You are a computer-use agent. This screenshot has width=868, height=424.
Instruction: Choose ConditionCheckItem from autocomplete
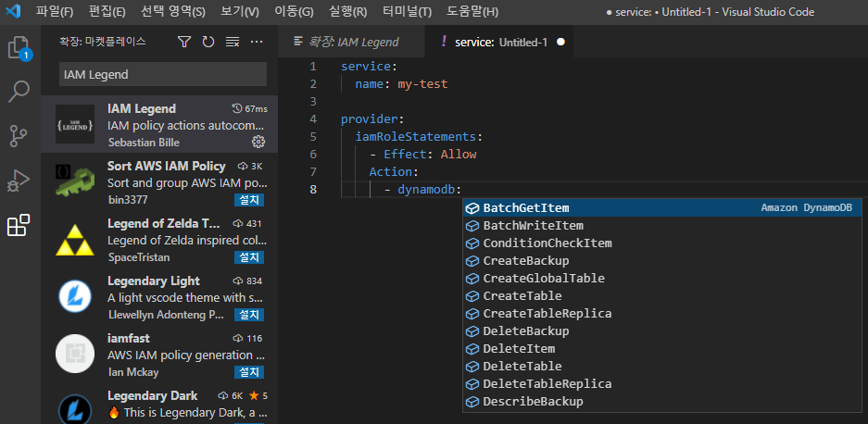[662, 243]
